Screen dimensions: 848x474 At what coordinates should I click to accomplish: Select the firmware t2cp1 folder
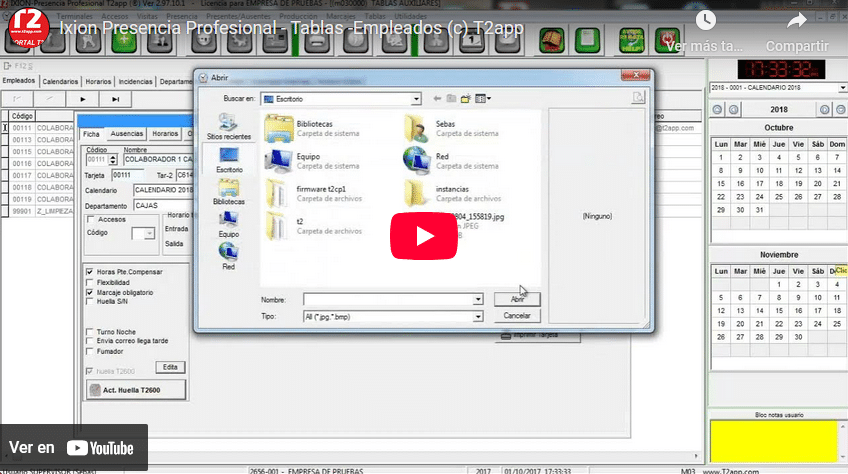point(315,193)
